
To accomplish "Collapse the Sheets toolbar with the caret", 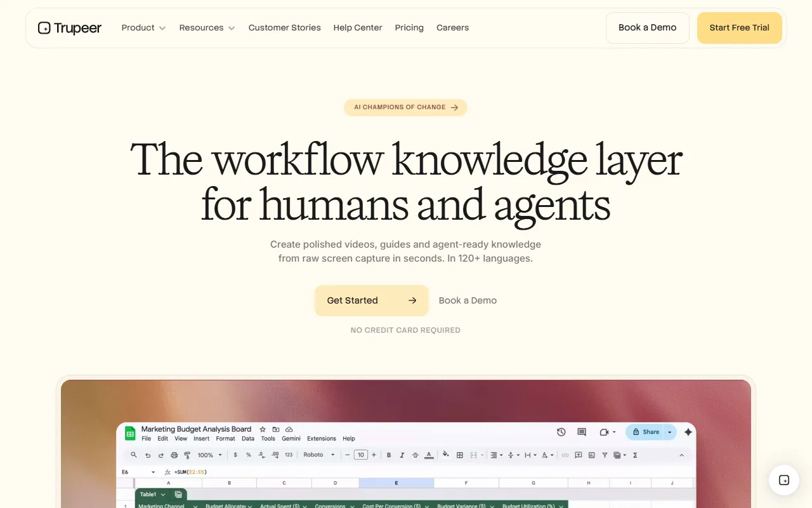I will pyautogui.click(x=682, y=455).
